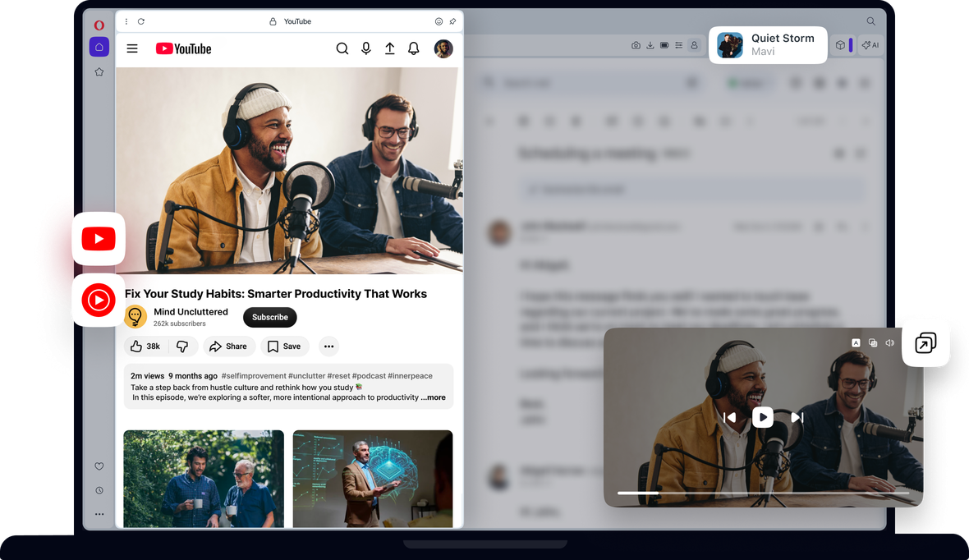Click the Opera home sidebar icon
This screenshot has width=969, height=560.
[x=99, y=47]
